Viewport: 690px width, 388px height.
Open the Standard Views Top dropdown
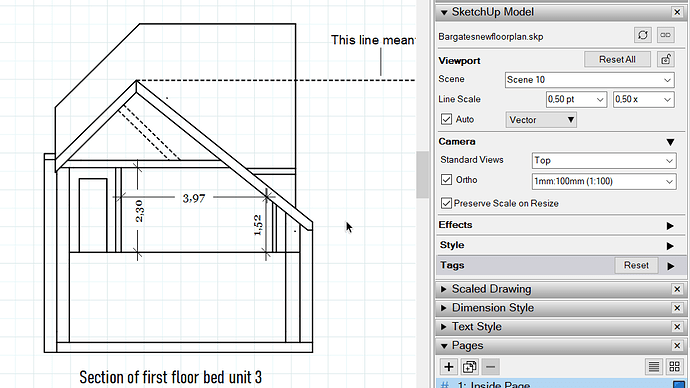(604, 161)
